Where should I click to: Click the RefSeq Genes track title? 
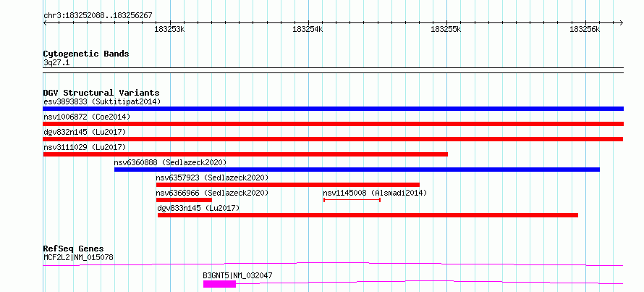(x=73, y=249)
